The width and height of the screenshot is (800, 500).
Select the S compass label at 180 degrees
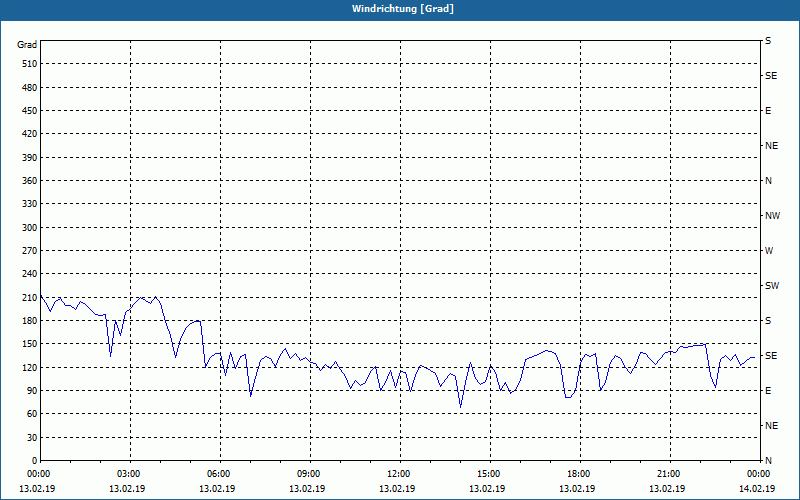(x=768, y=321)
